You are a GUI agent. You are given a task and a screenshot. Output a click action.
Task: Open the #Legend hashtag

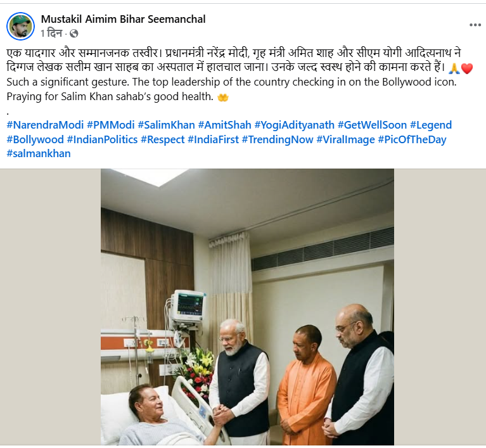tap(431, 125)
